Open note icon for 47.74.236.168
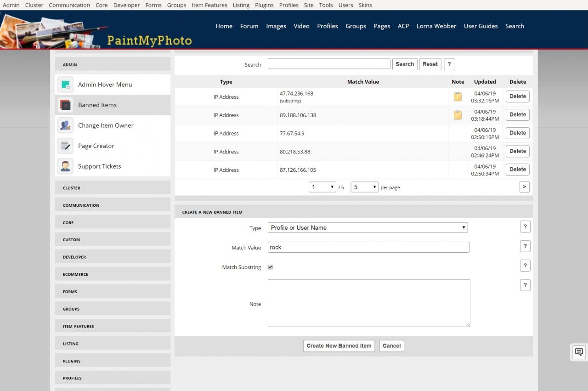The height and width of the screenshot is (391, 588). point(458,97)
